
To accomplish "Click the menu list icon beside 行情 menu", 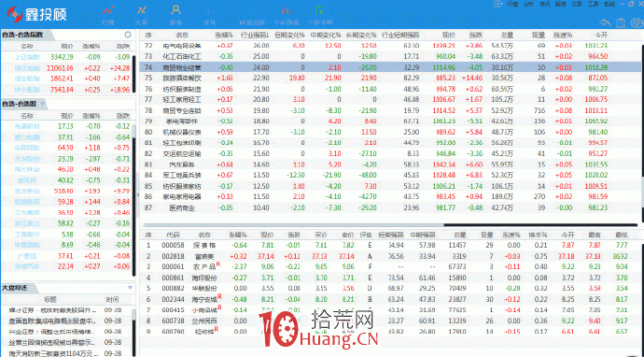I will point(497,4).
